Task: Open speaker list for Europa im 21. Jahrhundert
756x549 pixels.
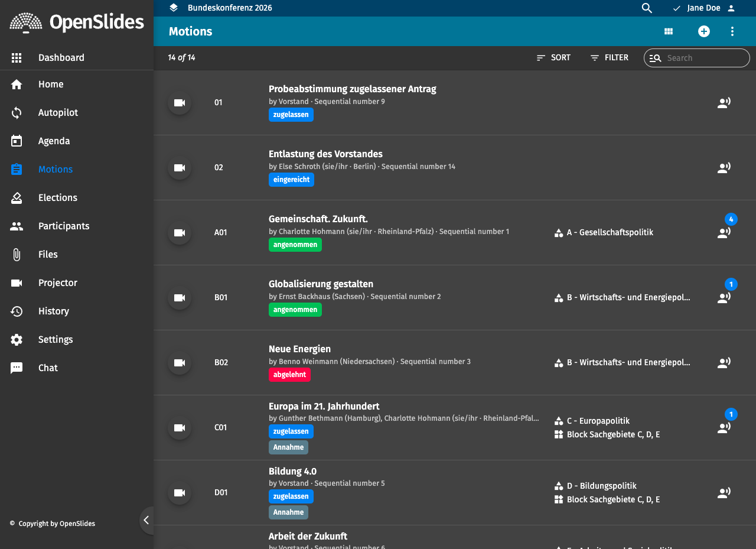Action: point(724,428)
